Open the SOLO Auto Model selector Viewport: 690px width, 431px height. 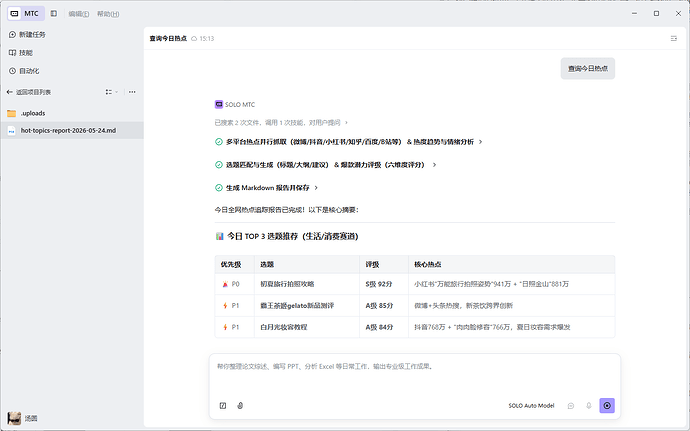coord(531,405)
